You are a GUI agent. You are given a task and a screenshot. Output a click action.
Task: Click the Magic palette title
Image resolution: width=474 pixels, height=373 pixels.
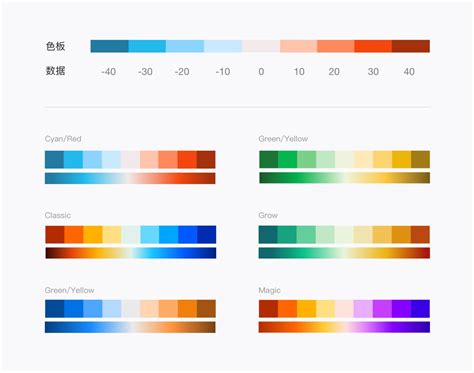pos(269,290)
